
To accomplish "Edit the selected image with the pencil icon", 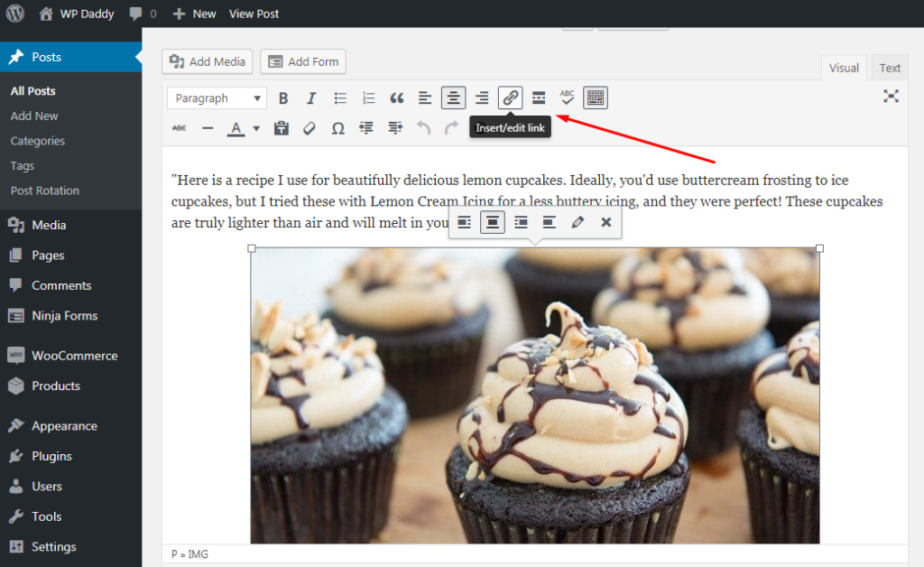I will point(577,222).
